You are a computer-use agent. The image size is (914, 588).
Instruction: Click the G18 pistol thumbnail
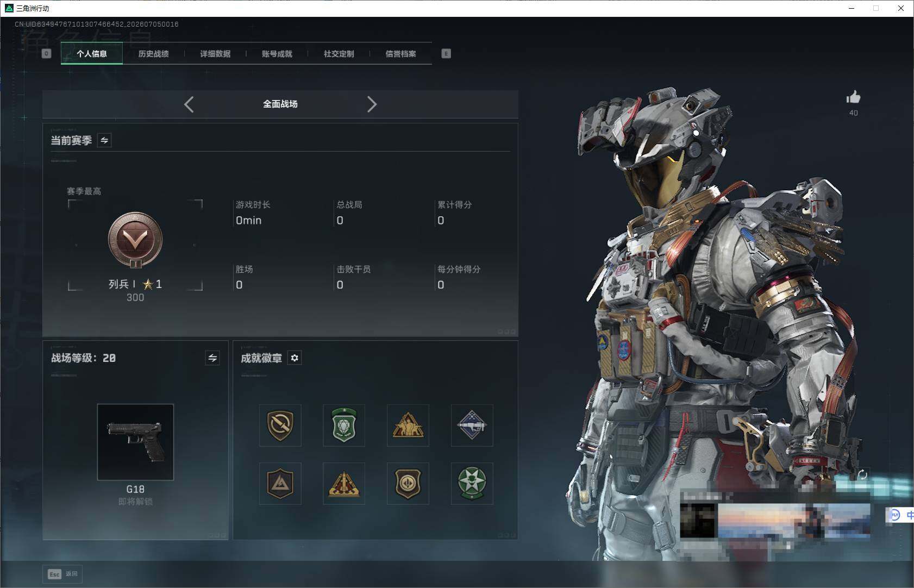click(135, 442)
